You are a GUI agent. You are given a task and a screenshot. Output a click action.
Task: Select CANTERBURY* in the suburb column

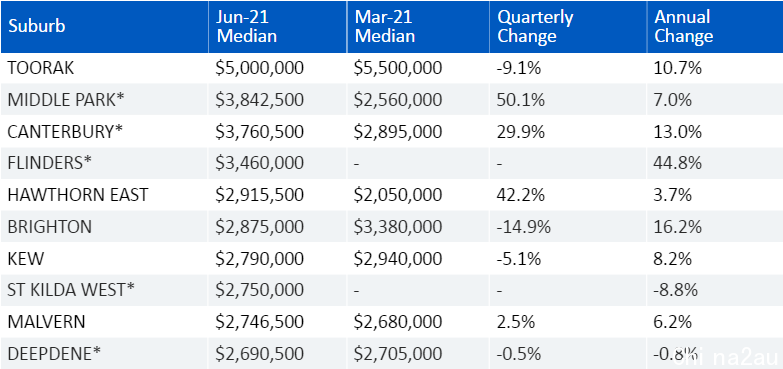(x=65, y=131)
